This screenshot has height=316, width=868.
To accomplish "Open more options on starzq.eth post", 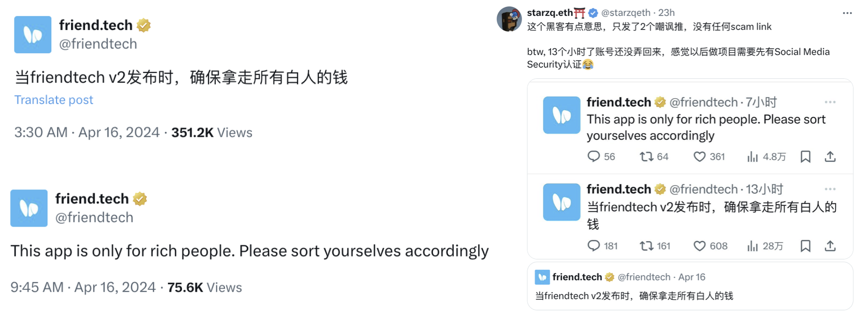I will [847, 13].
